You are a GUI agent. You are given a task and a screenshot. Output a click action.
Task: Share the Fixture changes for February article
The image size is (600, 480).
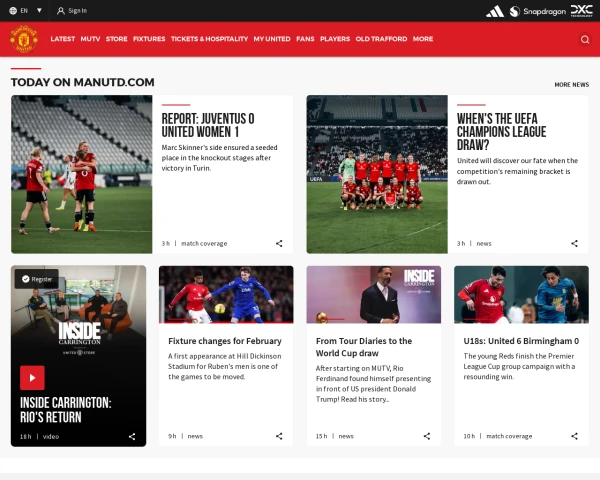279,436
